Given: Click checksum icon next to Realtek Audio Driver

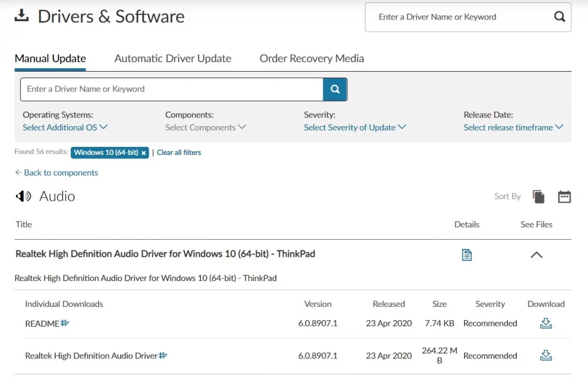Looking at the screenshot, I should pos(163,355).
